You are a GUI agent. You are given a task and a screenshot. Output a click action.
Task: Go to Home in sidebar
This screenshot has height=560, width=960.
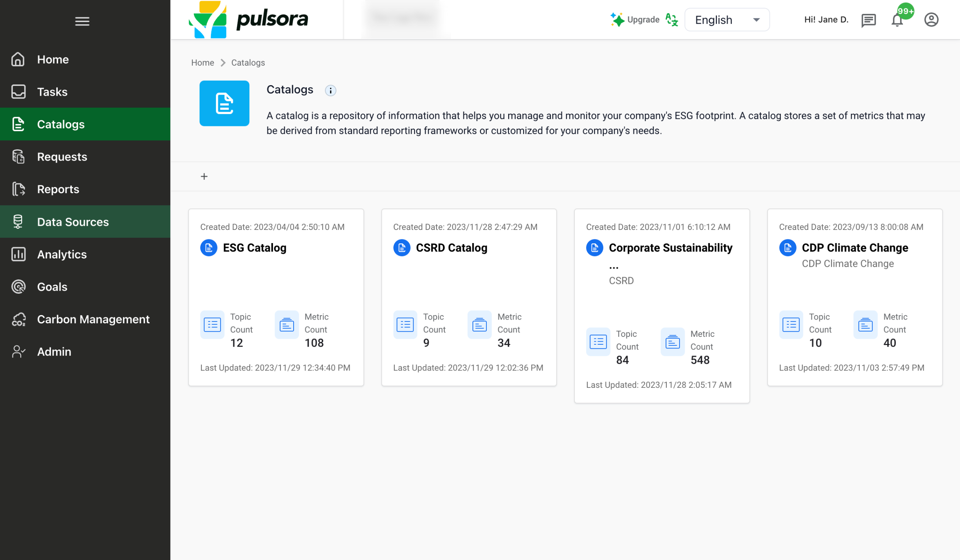point(52,59)
